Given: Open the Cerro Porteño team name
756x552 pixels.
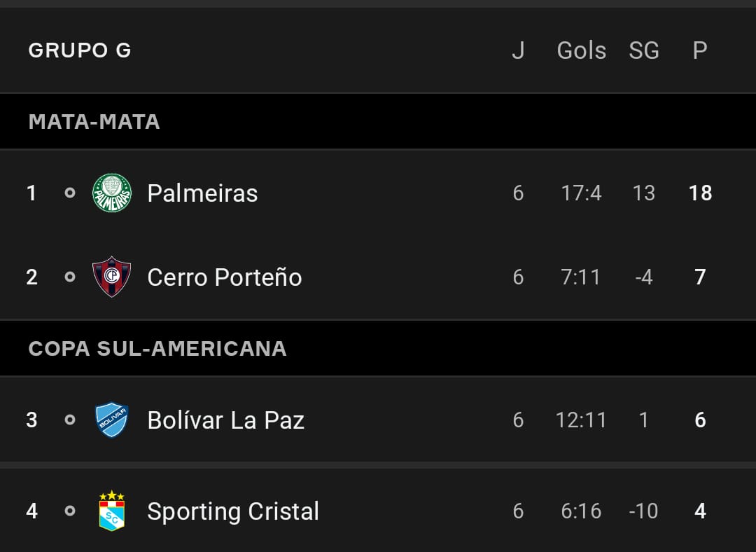Looking at the screenshot, I should tap(225, 277).
